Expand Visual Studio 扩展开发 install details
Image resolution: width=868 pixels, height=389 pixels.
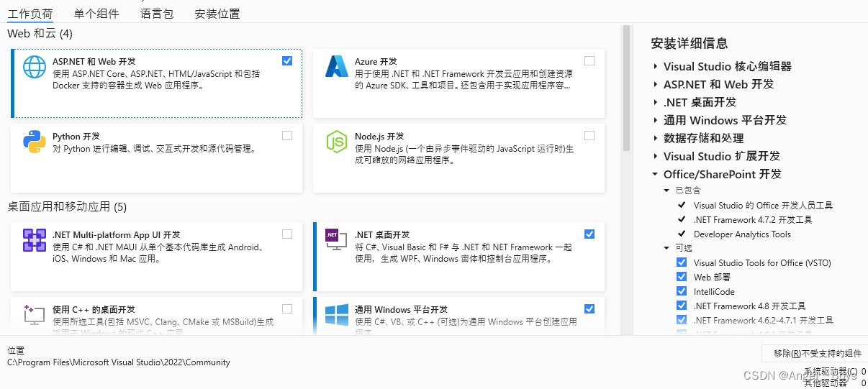[655, 156]
